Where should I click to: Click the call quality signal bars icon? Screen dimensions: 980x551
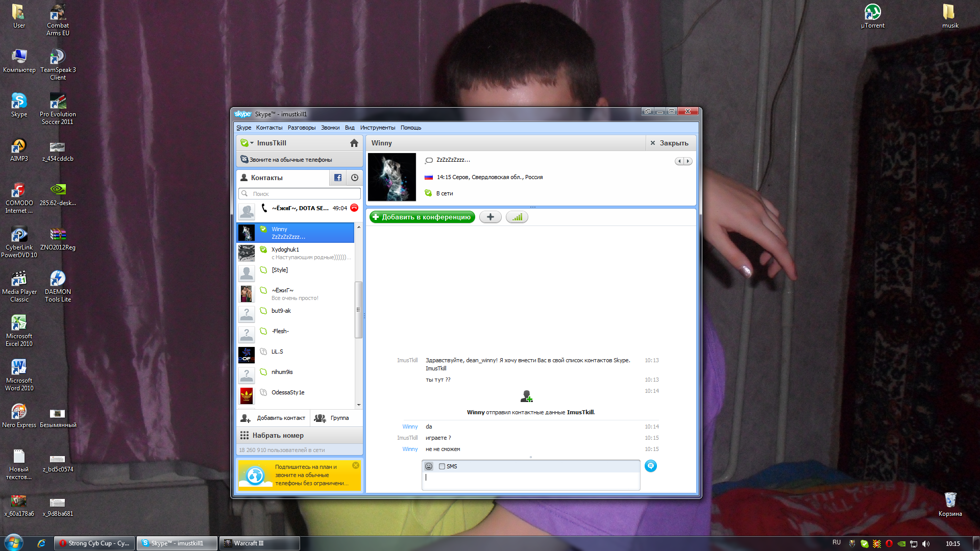(x=517, y=217)
